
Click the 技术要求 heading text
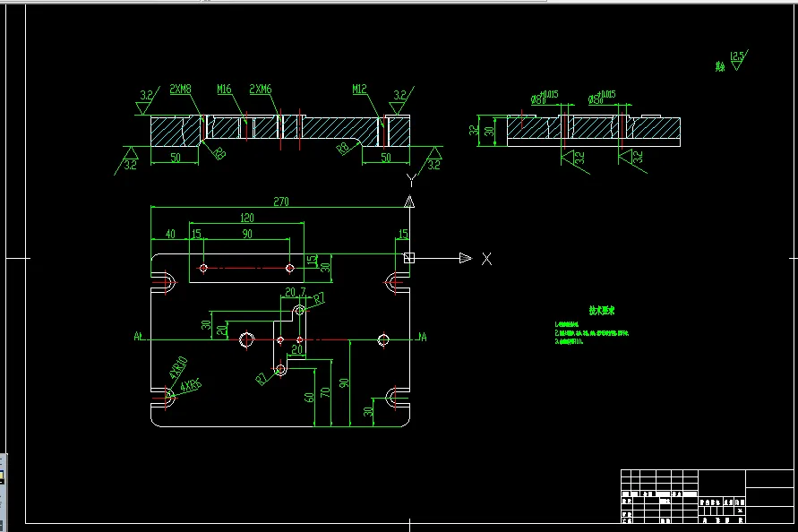tap(602, 310)
